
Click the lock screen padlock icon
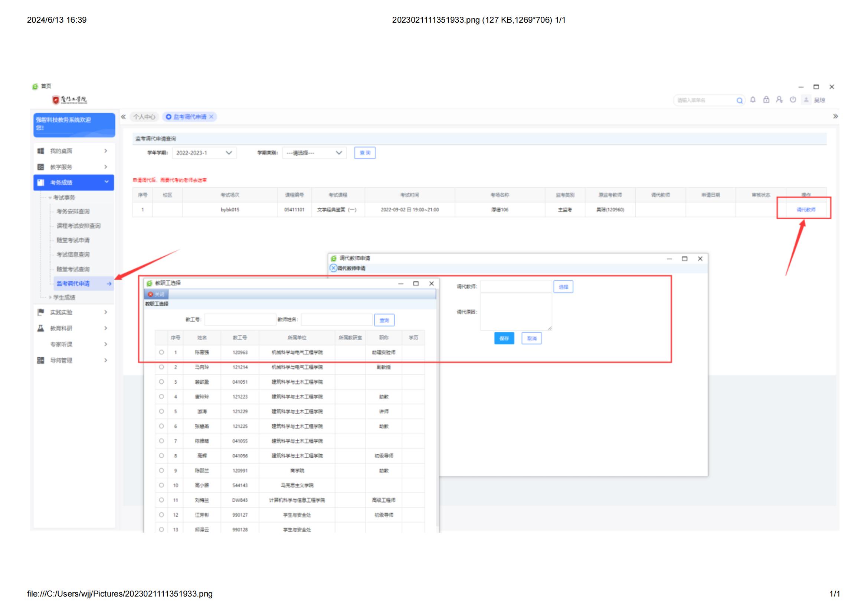pyautogui.click(x=766, y=100)
